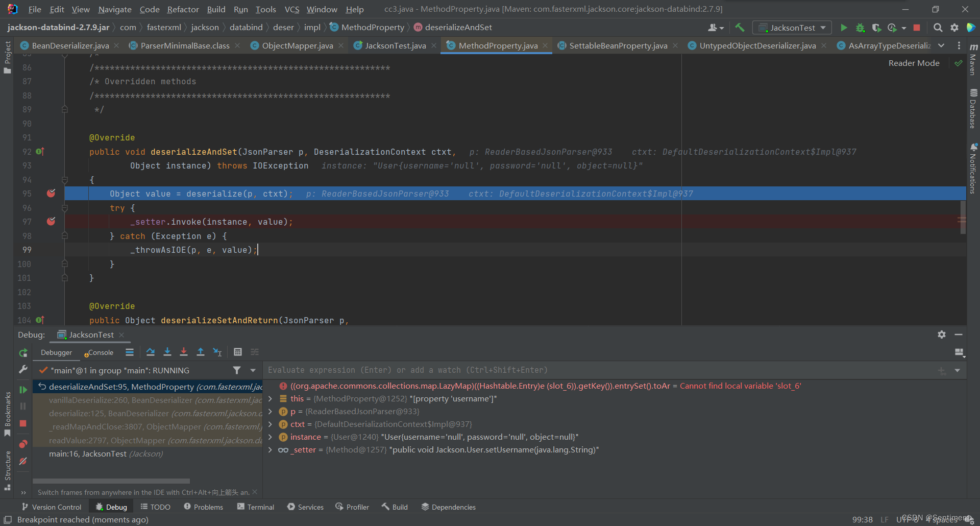
Task: Collapse code fold at line 94
Action: (x=65, y=180)
